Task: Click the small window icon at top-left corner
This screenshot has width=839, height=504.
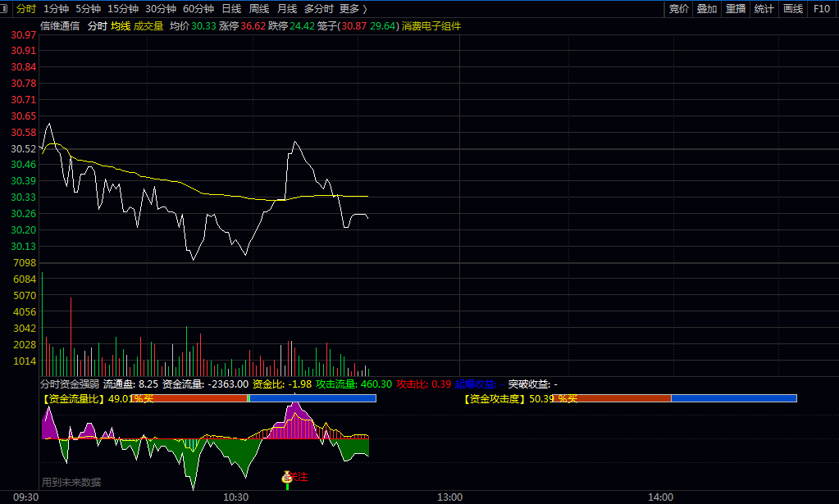Action: (6, 8)
